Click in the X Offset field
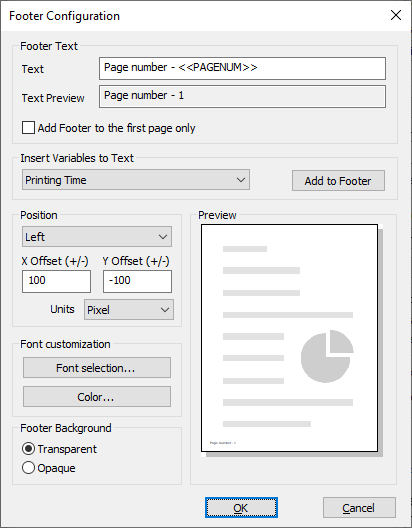This screenshot has height=528, width=412. [57, 281]
